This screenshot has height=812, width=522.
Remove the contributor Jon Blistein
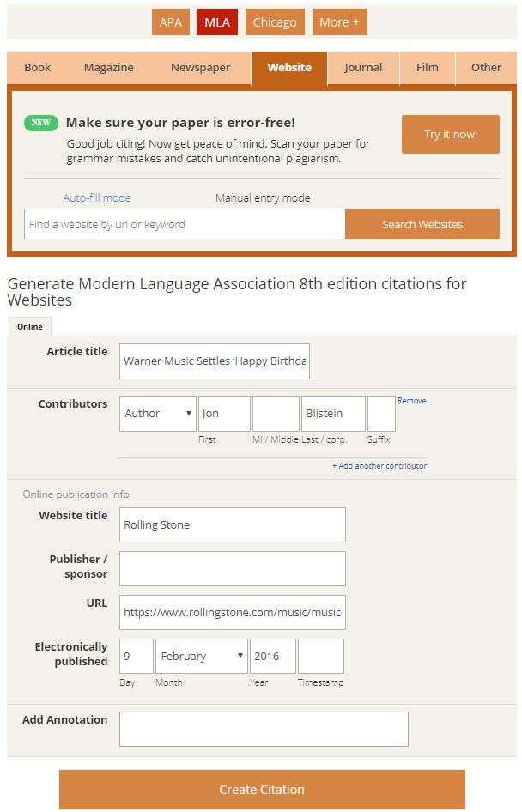(411, 401)
